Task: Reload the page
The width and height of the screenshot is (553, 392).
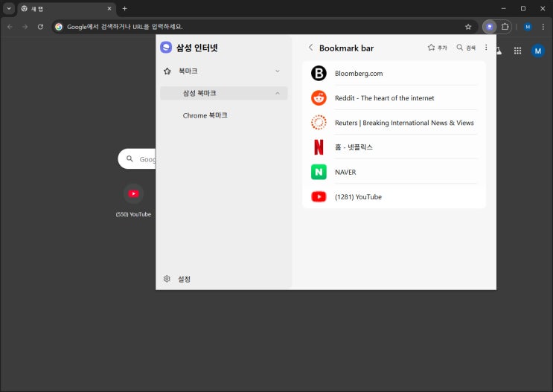Action: (40, 27)
